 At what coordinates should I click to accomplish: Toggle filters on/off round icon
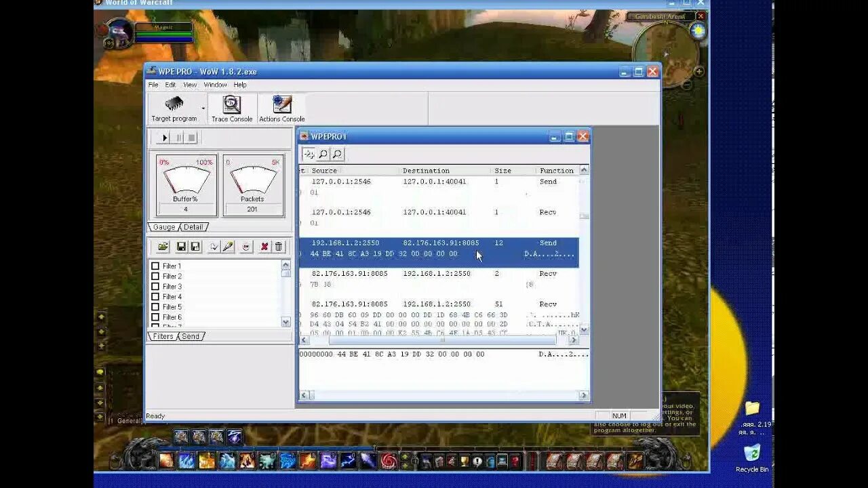pos(246,247)
